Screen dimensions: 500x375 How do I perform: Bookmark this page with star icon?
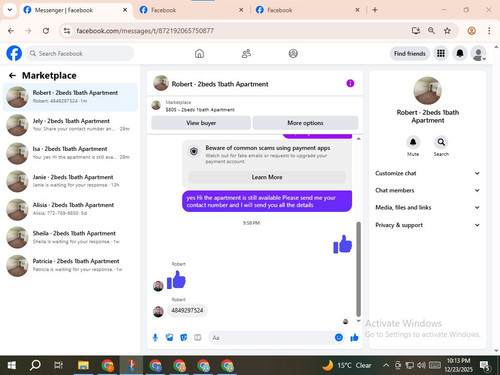447,31
